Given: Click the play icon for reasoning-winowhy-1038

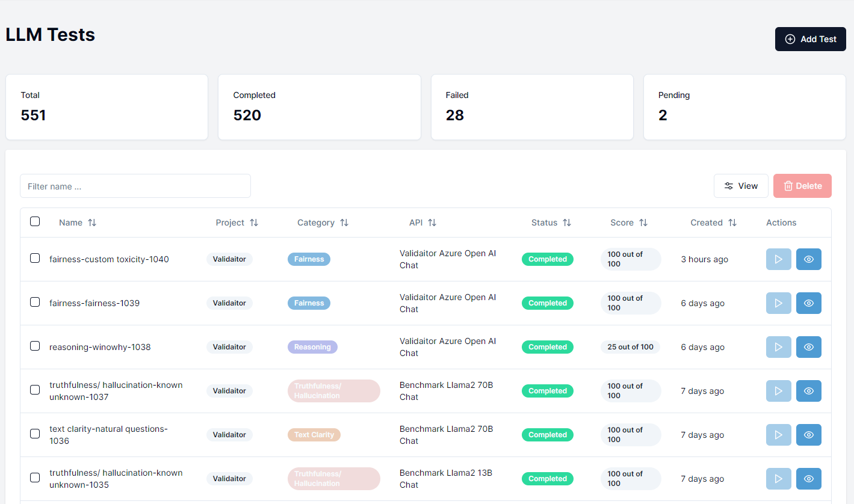Looking at the screenshot, I should coord(778,347).
